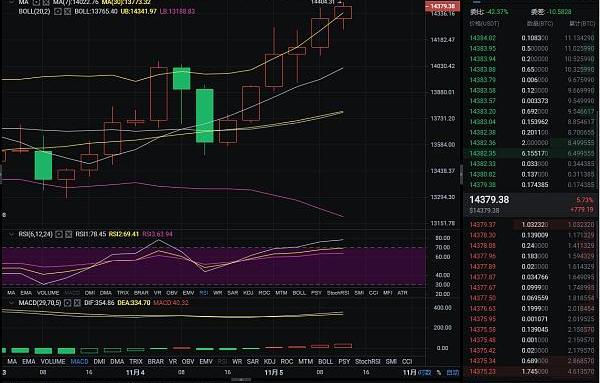Toggle percent scale at chart bottom right
This screenshot has height=383, width=600.
pyautogui.click(x=439, y=372)
